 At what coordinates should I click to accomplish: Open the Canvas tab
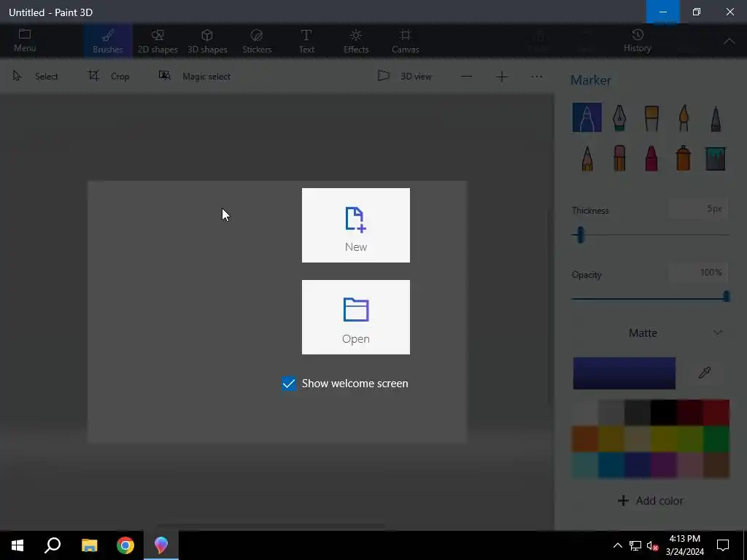click(406, 42)
